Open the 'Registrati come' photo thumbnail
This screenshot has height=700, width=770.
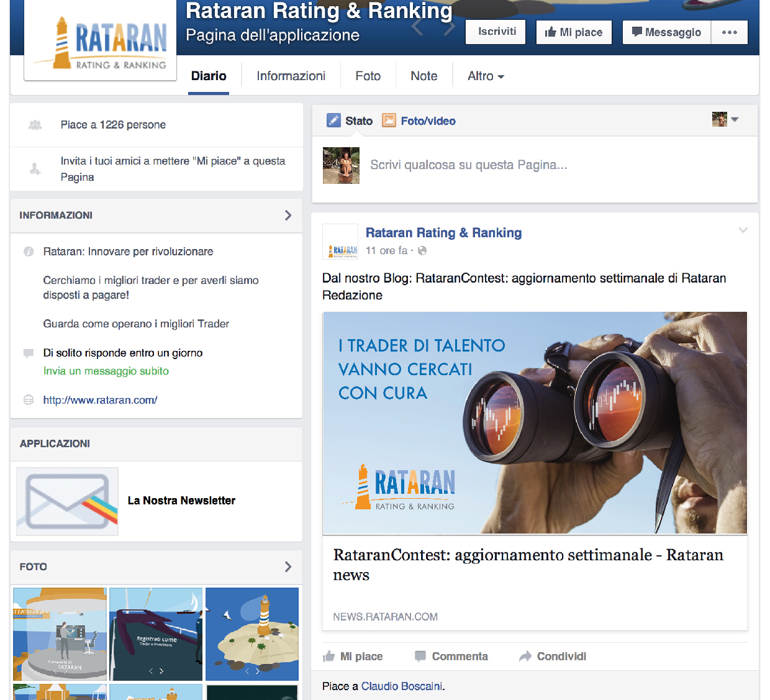click(x=156, y=634)
